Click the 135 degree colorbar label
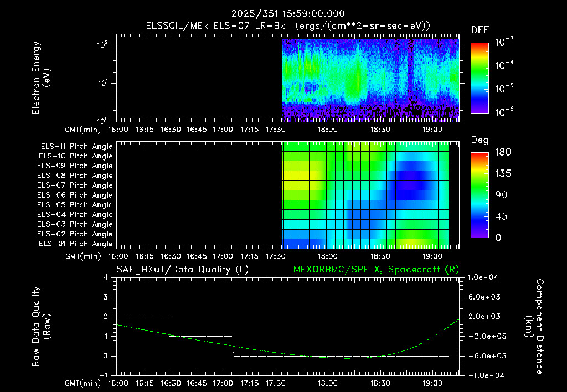 503,174
